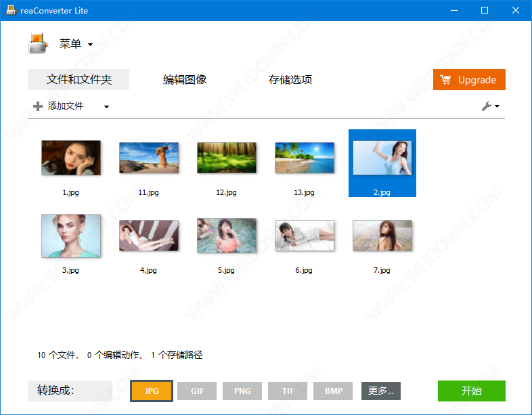This screenshot has width=532, height=415.
Task: Select the 12.jpg forest thumbnail
Action: tap(227, 158)
